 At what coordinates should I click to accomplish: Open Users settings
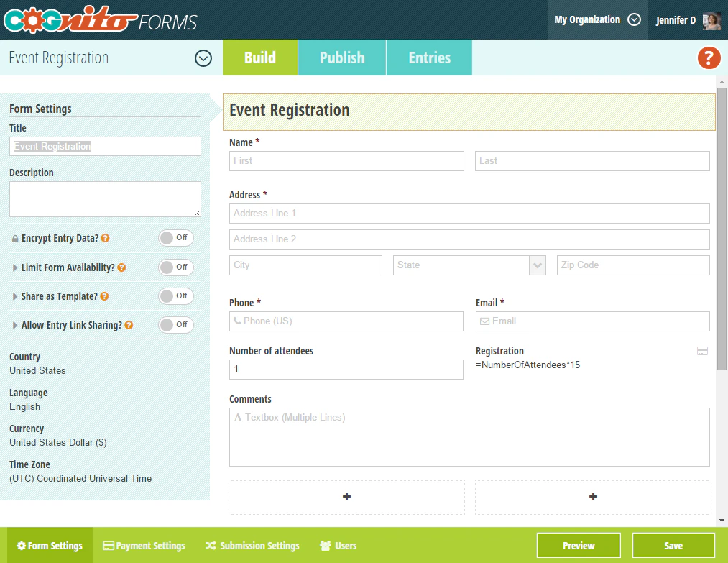click(338, 545)
